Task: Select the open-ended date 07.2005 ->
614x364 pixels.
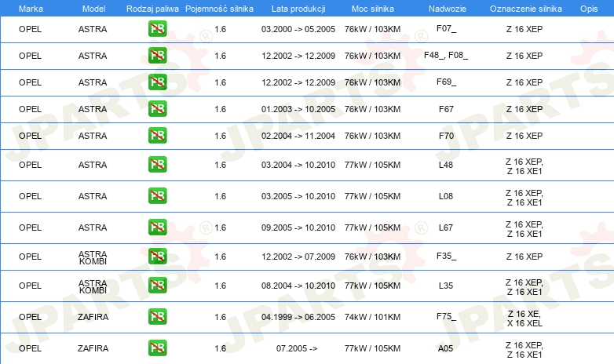Action: coord(297,348)
